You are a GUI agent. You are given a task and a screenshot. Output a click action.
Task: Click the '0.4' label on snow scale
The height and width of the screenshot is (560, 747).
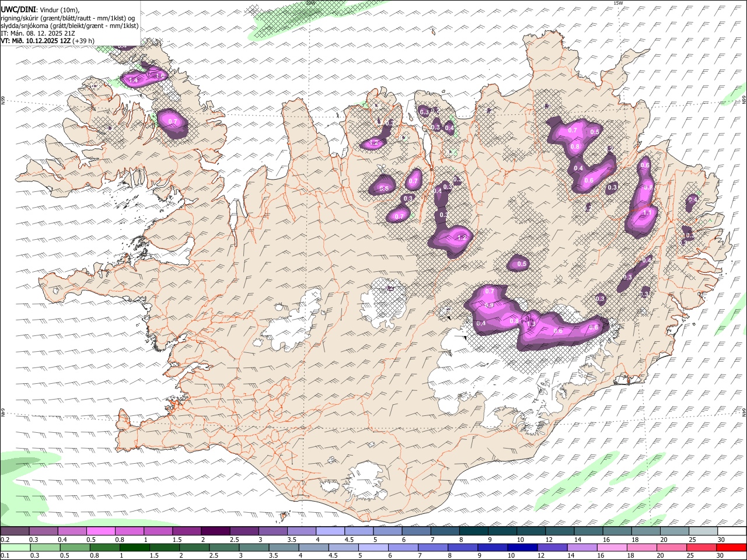(63, 540)
